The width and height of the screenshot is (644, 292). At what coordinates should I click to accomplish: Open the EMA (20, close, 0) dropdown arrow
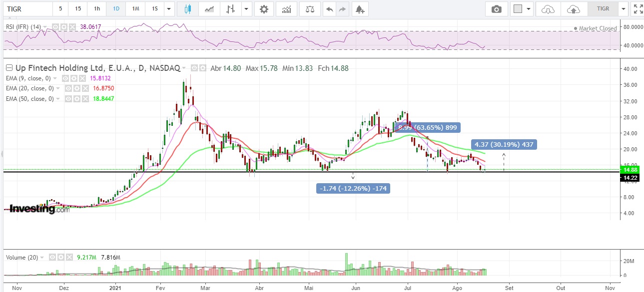point(59,88)
